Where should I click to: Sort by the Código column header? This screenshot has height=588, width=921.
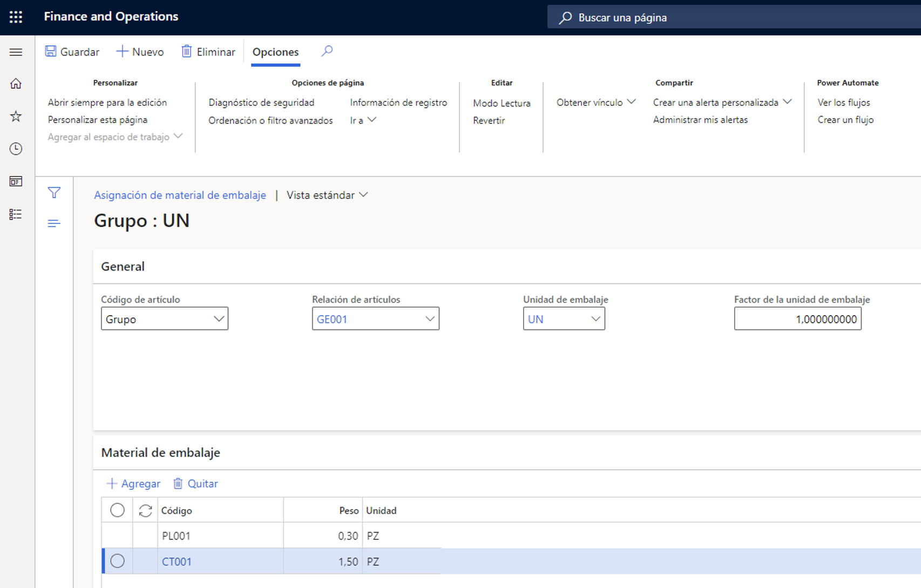point(220,510)
